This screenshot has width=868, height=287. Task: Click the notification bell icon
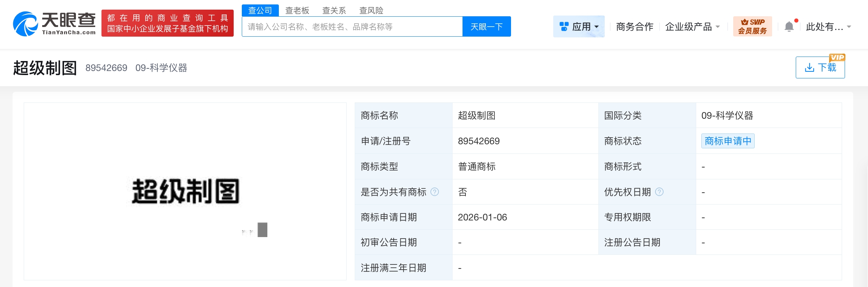(789, 27)
